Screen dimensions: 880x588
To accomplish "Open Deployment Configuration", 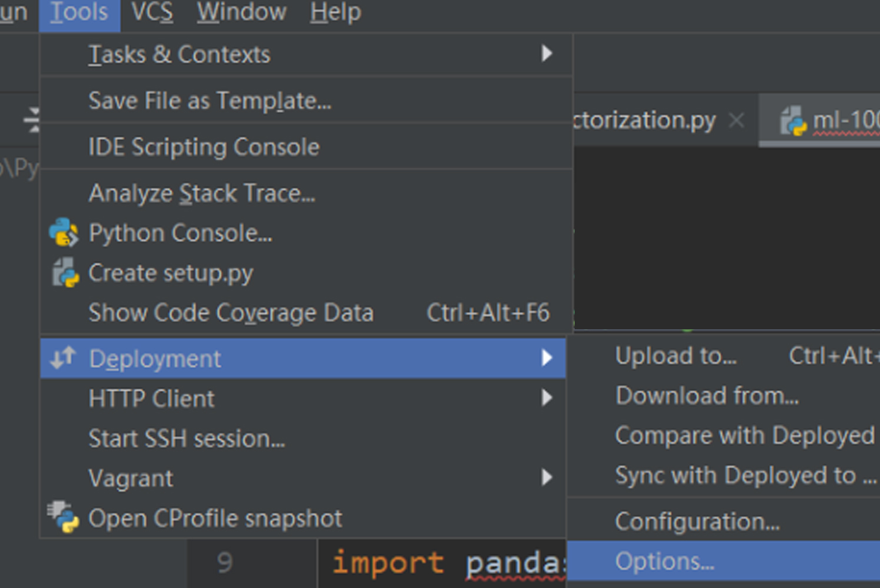I will 724,521.
